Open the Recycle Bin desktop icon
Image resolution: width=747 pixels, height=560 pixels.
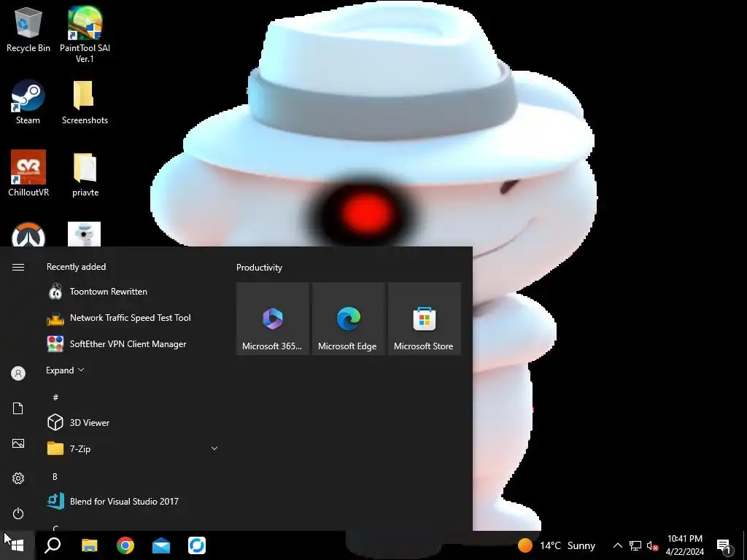[x=28, y=29]
